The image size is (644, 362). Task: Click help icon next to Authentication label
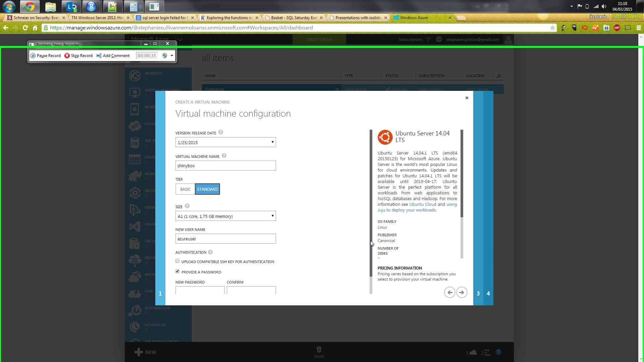(210, 252)
